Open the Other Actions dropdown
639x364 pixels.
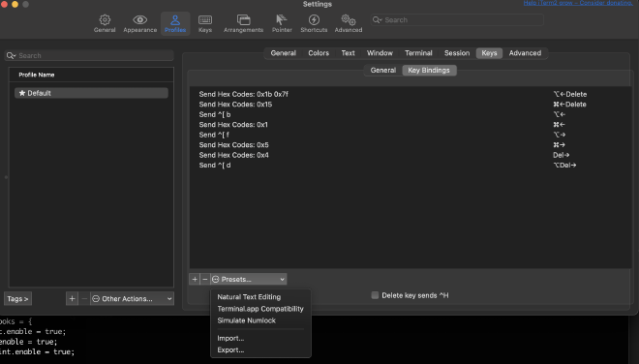click(x=132, y=299)
